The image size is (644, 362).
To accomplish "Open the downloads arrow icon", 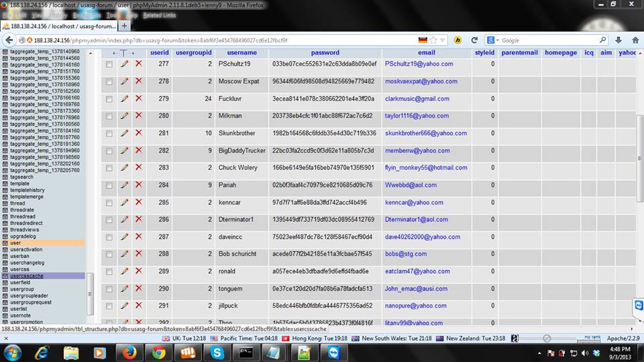I will (x=618, y=40).
